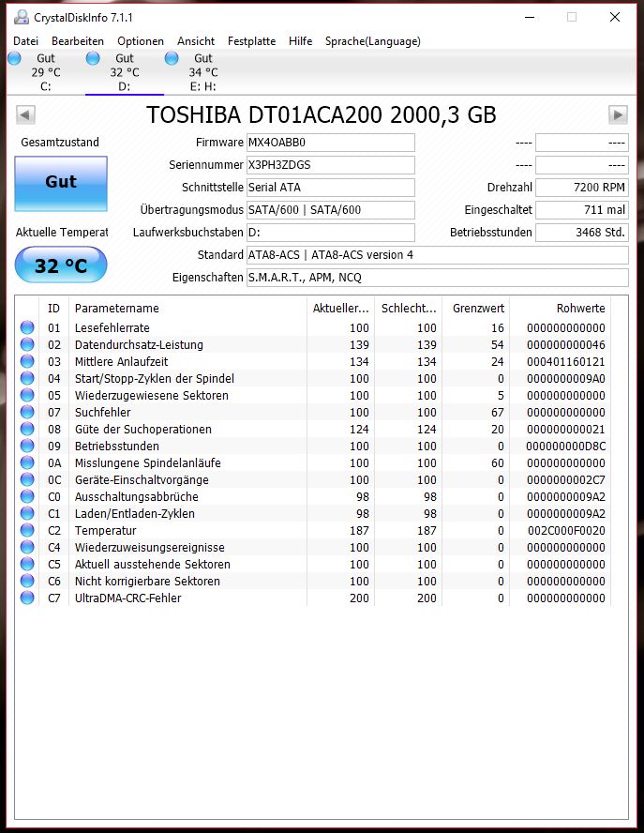Image resolution: width=644 pixels, height=833 pixels.
Task: Open the Ansicht menu
Action: pyautogui.click(x=196, y=41)
